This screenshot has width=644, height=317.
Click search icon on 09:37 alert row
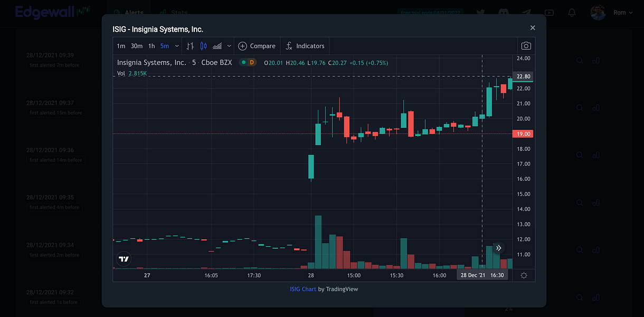coord(580,107)
